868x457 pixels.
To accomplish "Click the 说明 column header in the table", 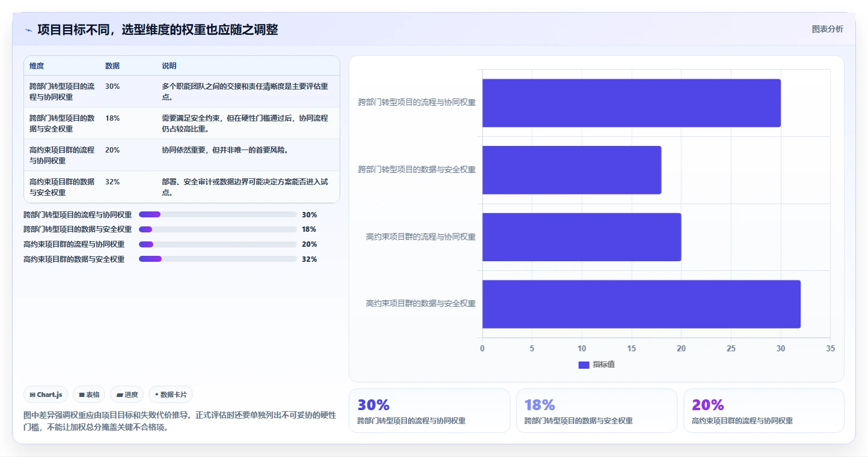I will [169, 66].
